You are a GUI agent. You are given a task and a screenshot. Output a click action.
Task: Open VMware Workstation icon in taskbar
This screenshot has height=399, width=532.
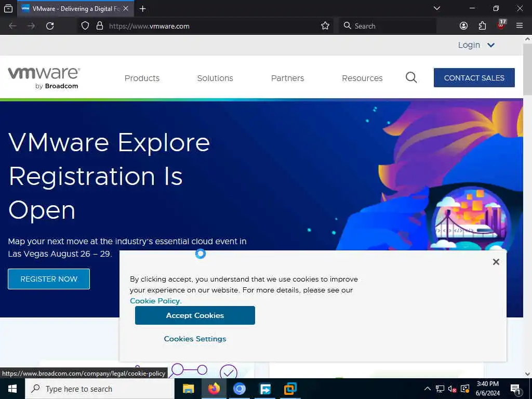290,389
